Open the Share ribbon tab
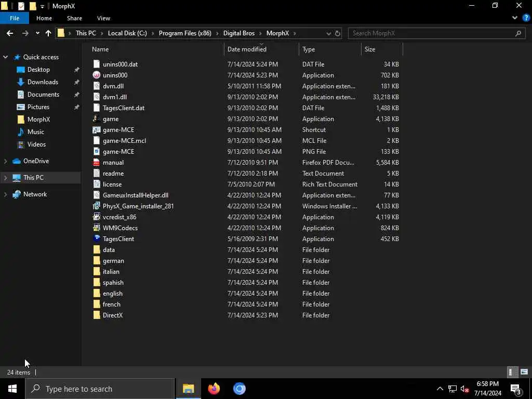This screenshot has height=399, width=532. (74, 18)
